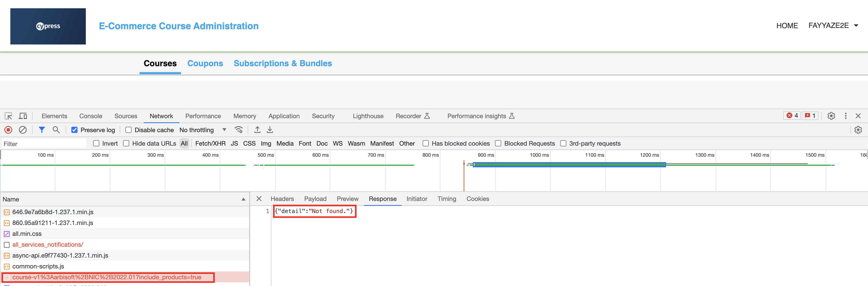The width and height of the screenshot is (868, 286).
Task: Import HAR file with upload arrow
Action: click(257, 130)
